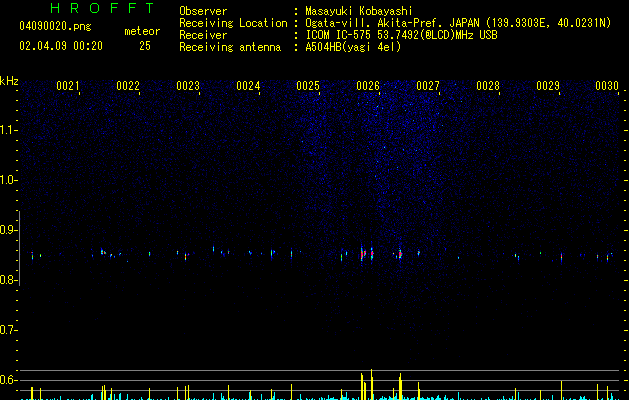Click the Receiving Location label
Image resolution: width=629 pixels, height=400 pixels.
pyautogui.click(x=233, y=23)
